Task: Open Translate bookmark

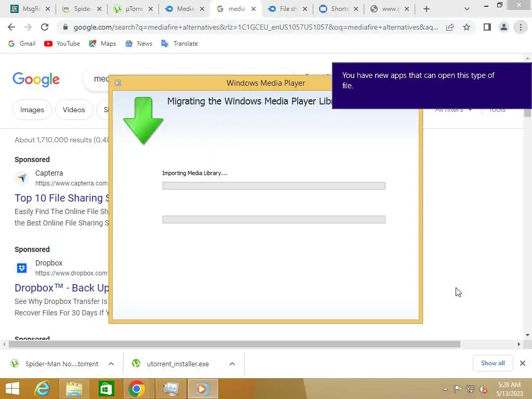Action: click(179, 44)
